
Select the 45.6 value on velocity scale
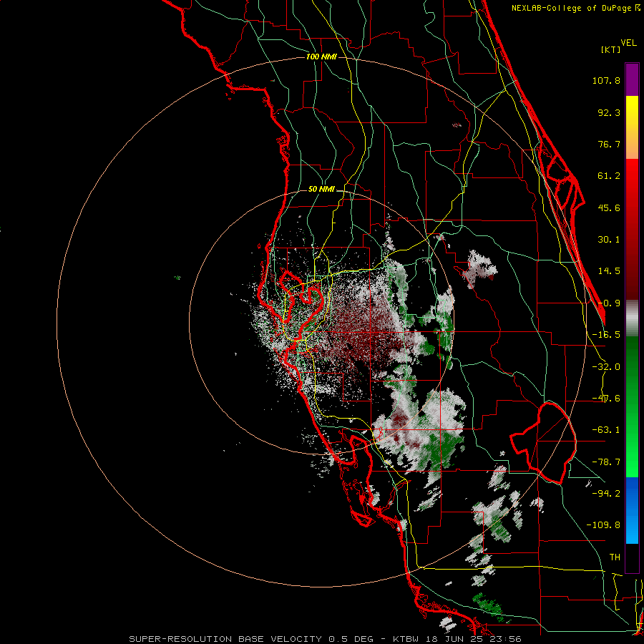609,208
